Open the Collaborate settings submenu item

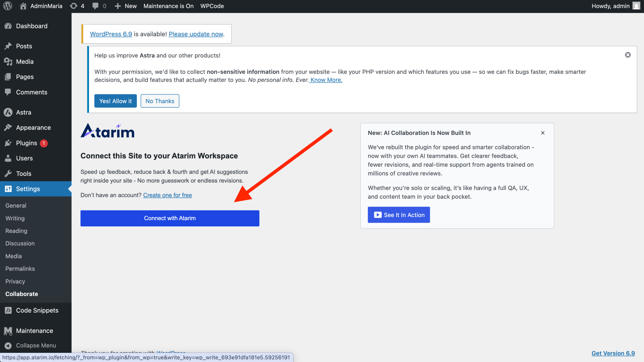(x=22, y=294)
